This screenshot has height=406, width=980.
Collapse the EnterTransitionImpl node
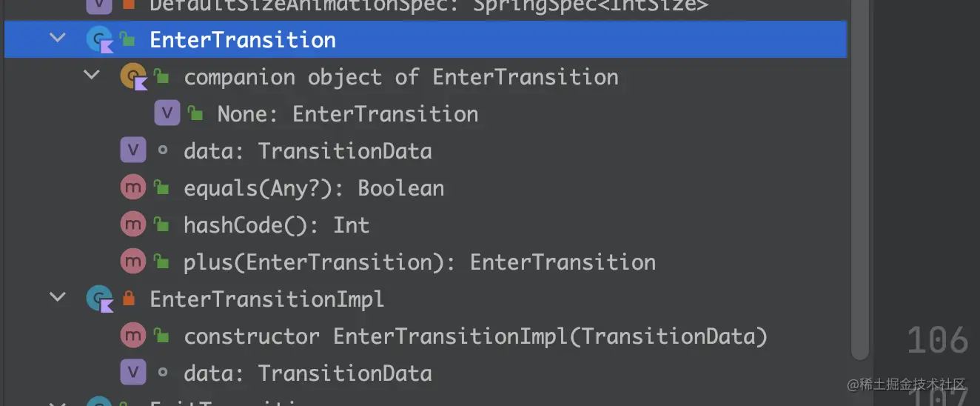[x=58, y=298]
